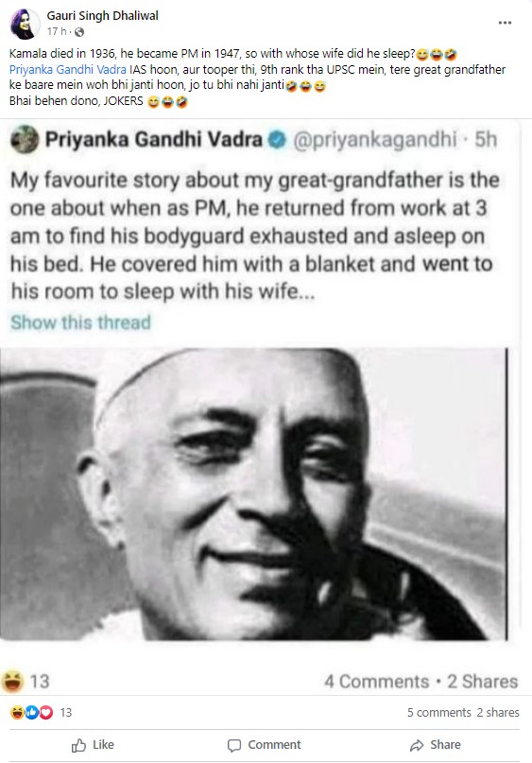
Task: Click the thumbs-up Like icon
Action: tap(78, 745)
